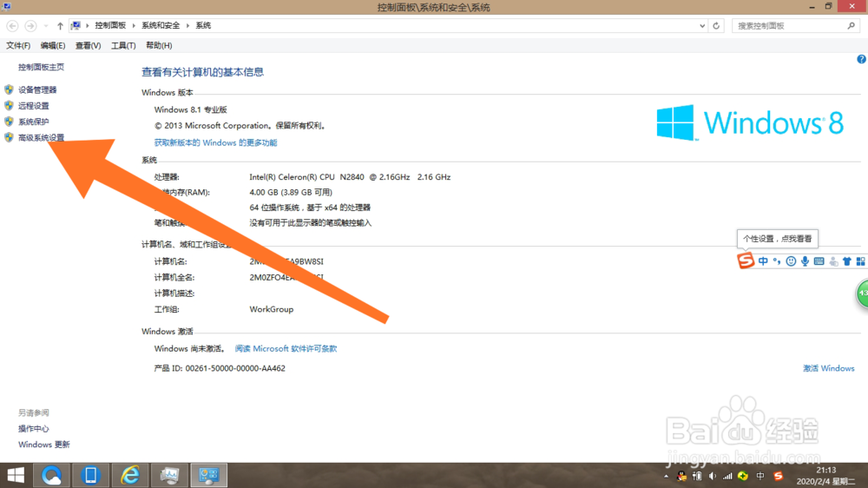Open the 编辑(E) menu
The width and height of the screenshot is (868, 488).
(53, 46)
